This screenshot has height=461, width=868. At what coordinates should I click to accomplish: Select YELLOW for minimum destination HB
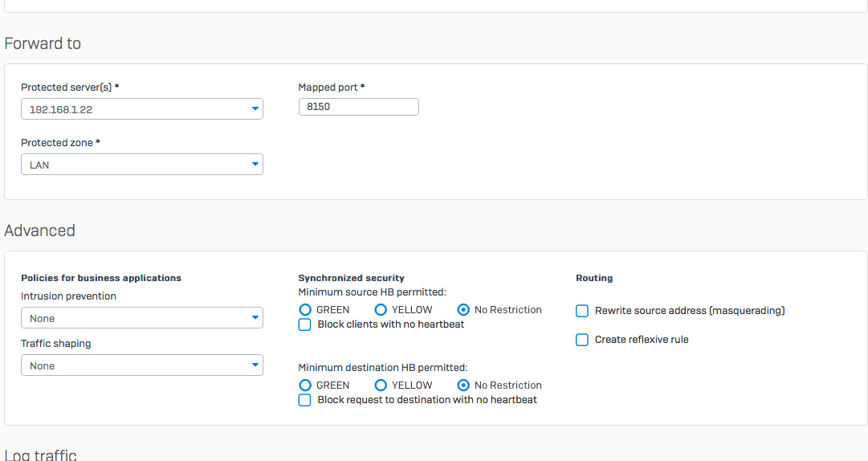coord(381,386)
